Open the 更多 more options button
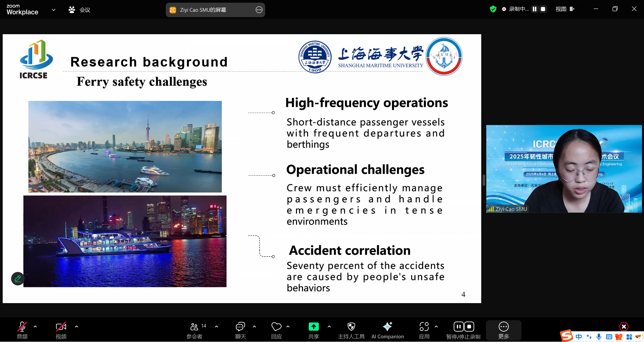 504,330
